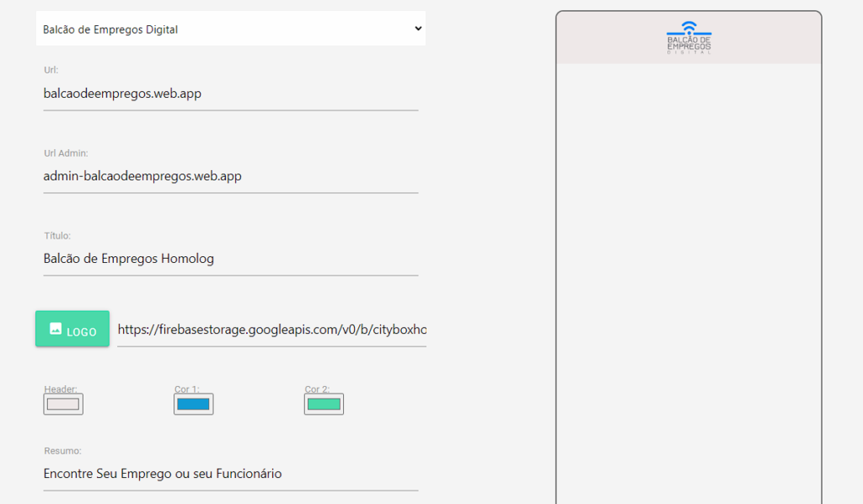Screen dimensions: 863x504
Task: Open the Cor 2 green color swatch
Action: (324, 404)
